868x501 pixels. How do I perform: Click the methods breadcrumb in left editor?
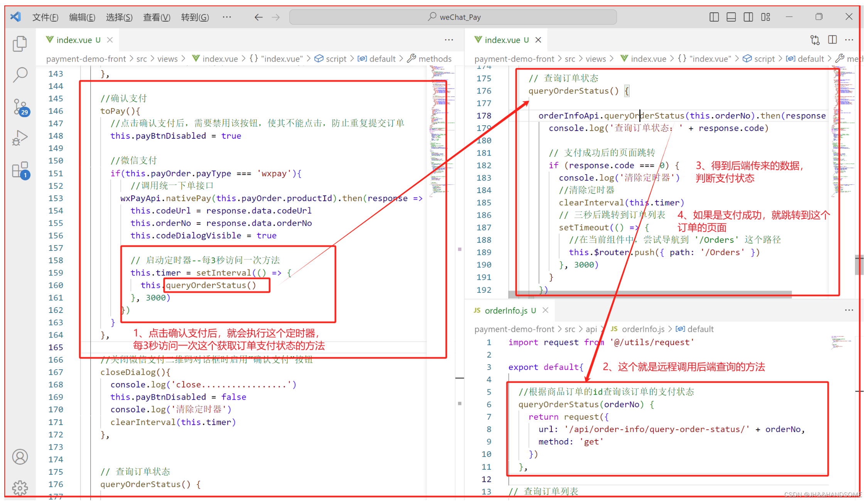tap(430, 59)
